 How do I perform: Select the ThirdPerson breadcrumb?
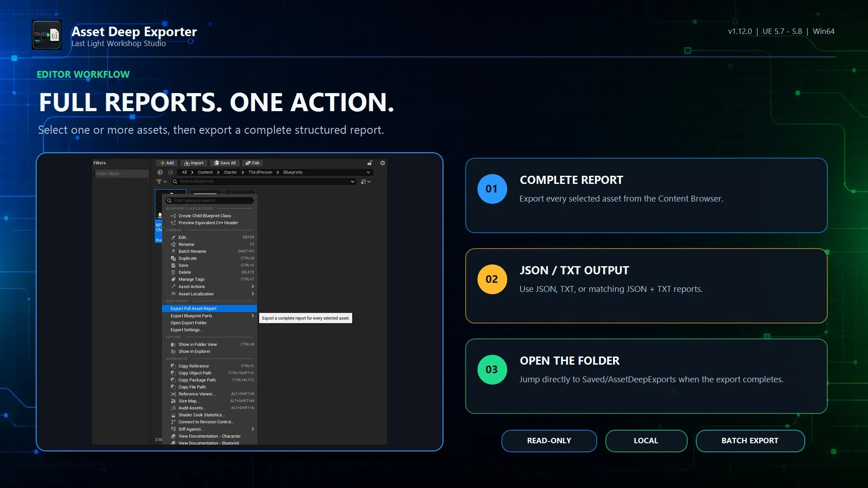click(x=260, y=172)
